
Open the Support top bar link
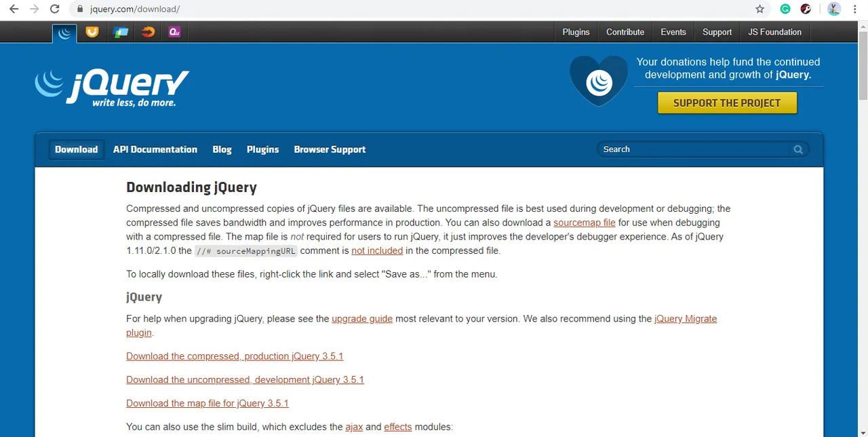tap(717, 32)
